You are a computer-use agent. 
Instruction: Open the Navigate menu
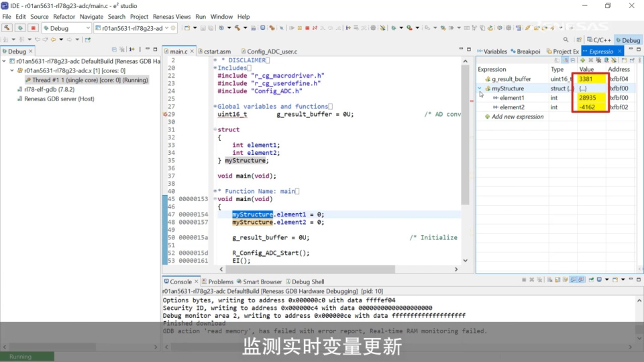click(92, 16)
